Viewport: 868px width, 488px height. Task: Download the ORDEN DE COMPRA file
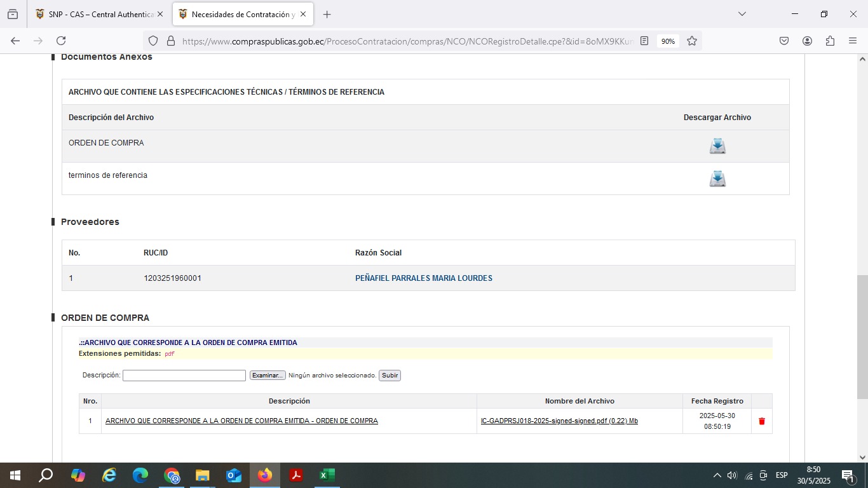click(717, 146)
